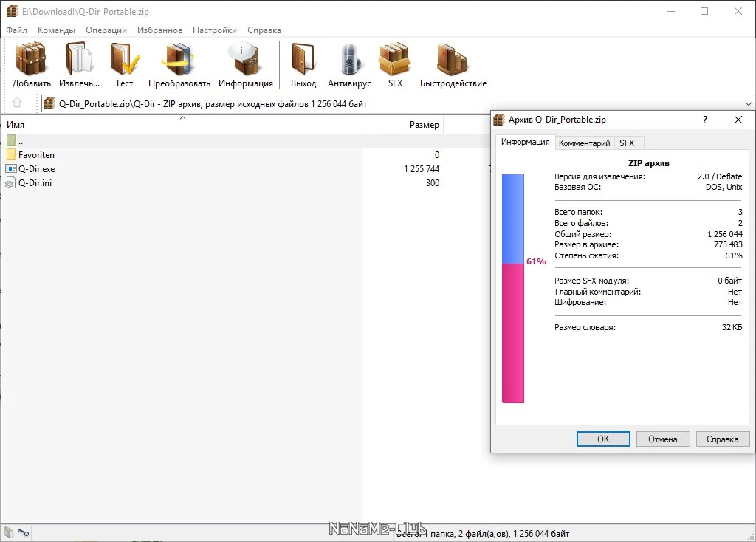Click the Q-Dir.exe file icon

coord(11,169)
